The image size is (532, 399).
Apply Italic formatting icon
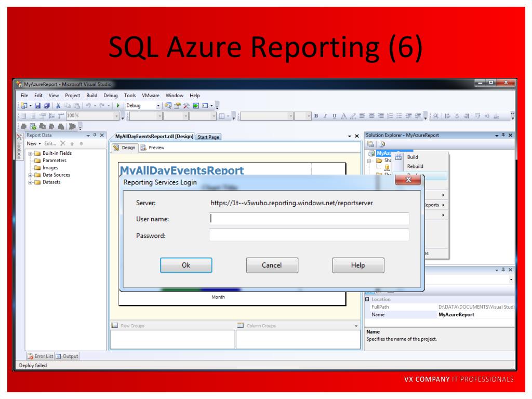tap(325, 116)
